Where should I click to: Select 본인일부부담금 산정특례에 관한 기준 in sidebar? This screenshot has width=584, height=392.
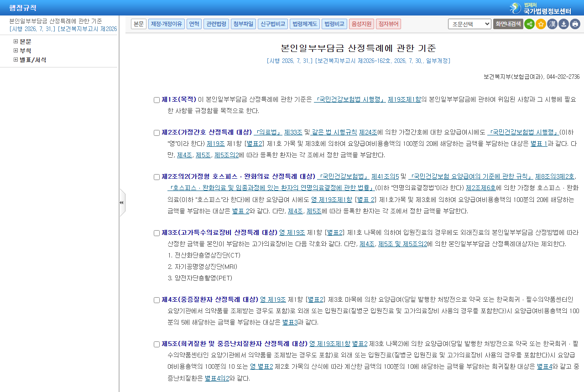(x=56, y=21)
